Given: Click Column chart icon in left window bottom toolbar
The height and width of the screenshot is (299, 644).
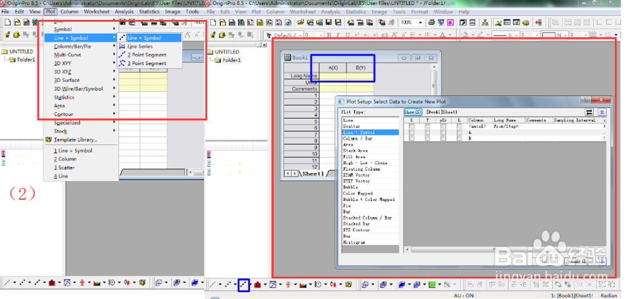Looking at the screenshot, I should [52, 284].
